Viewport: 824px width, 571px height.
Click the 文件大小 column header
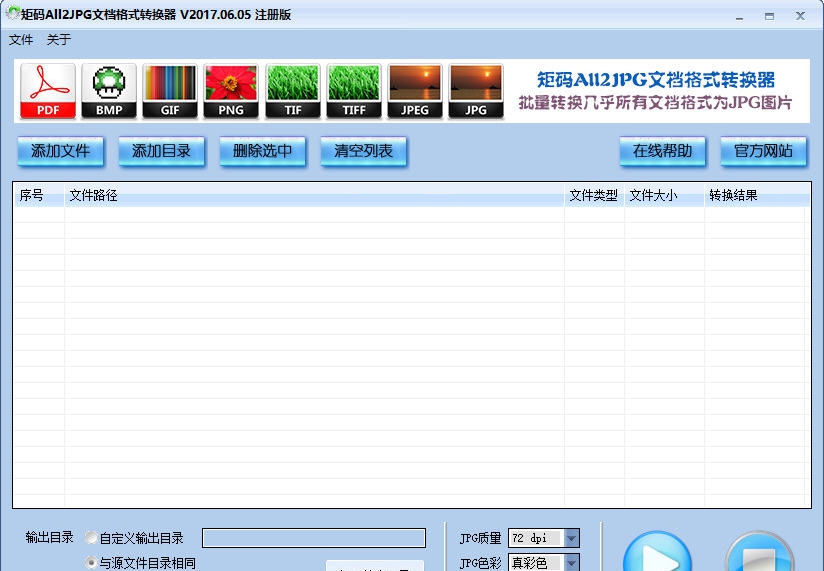664,195
